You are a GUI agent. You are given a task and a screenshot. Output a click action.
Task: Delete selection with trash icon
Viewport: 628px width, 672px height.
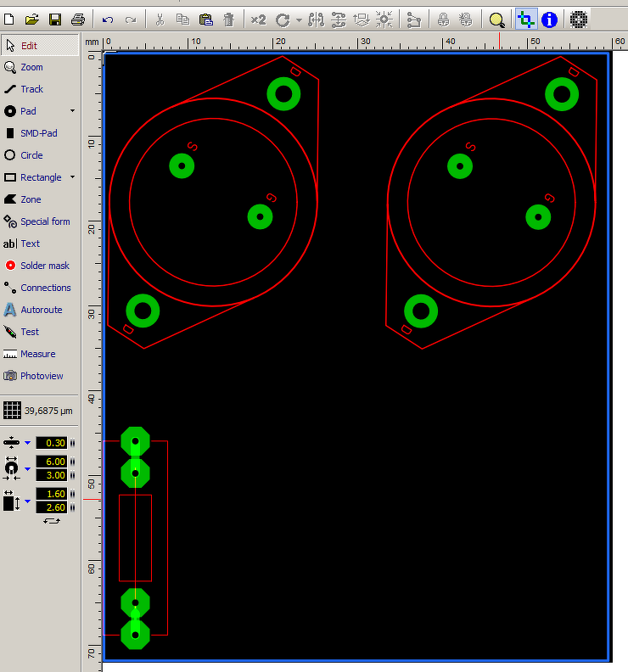point(229,20)
